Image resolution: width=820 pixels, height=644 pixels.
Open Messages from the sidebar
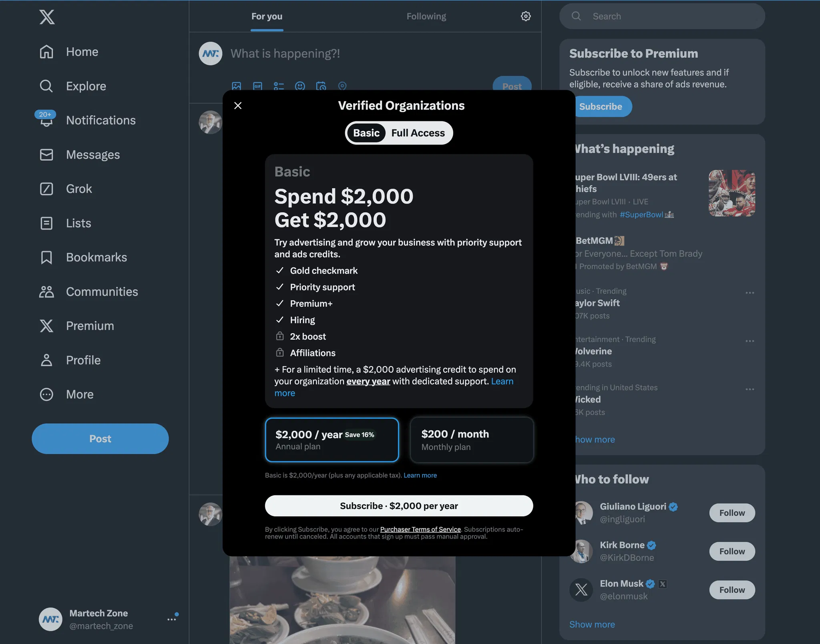tap(80, 155)
